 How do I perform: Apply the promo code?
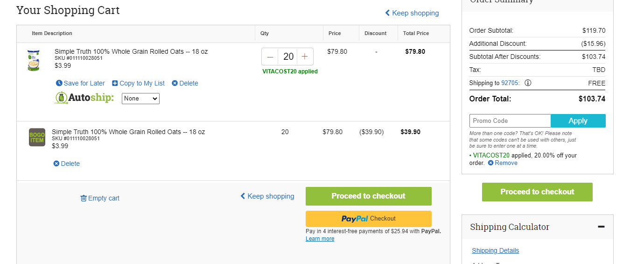point(578,121)
